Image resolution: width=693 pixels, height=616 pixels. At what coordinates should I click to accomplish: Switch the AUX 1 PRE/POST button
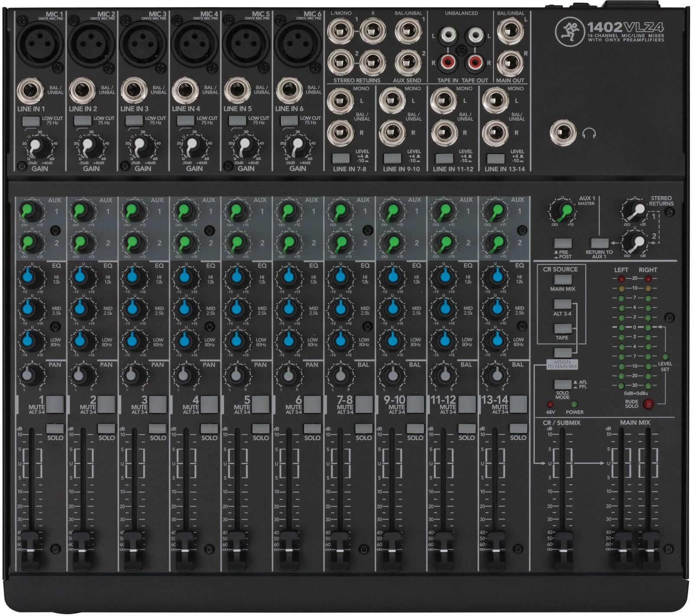point(563,243)
